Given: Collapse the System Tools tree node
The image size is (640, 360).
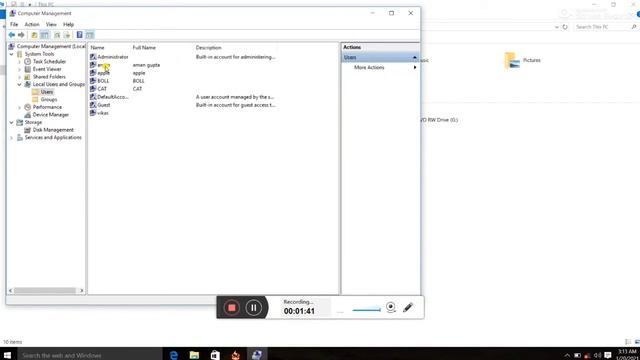Looking at the screenshot, I should (x=11, y=54).
